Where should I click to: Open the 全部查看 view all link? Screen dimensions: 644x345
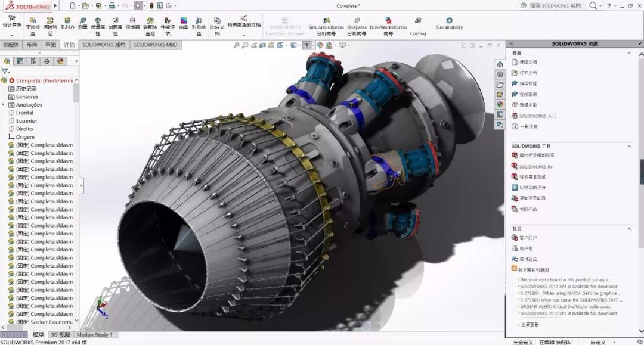pyautogui.click(x=529, y=325)
